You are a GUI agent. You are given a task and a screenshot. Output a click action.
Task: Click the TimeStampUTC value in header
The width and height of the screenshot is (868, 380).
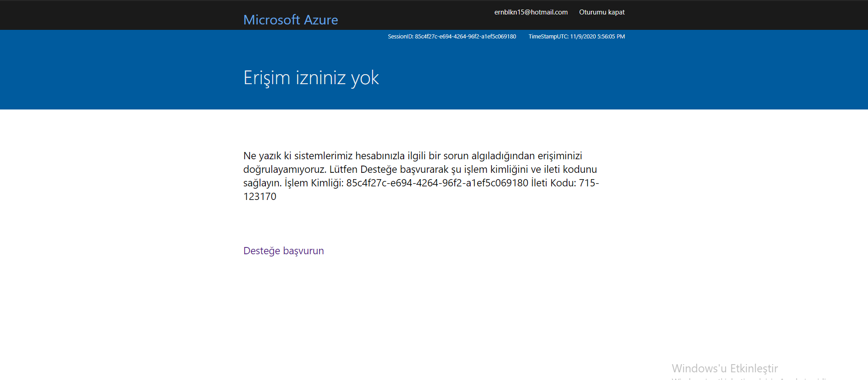(576, 37)
